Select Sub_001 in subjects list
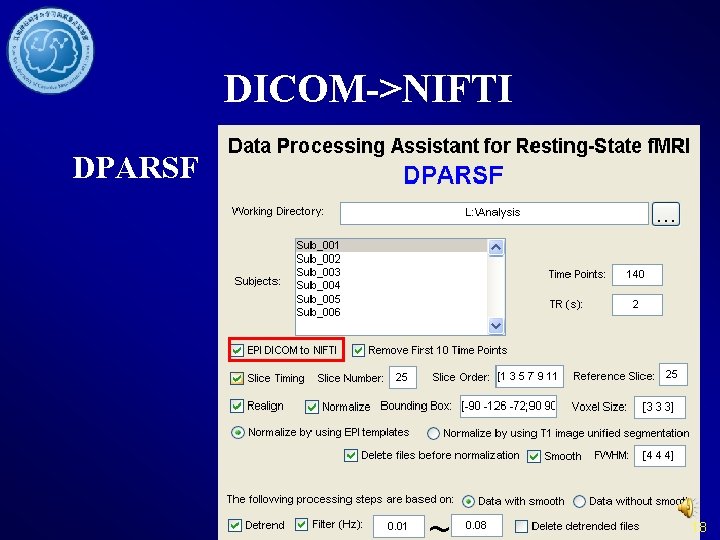 click(391, 245)
